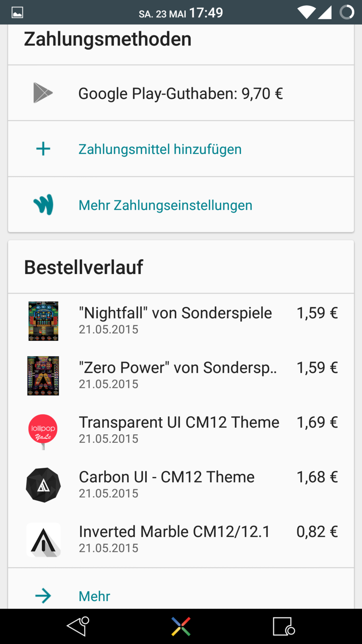Show more order history via Mehr
Viewport: 362px width, 644px height.
[95, 596]
